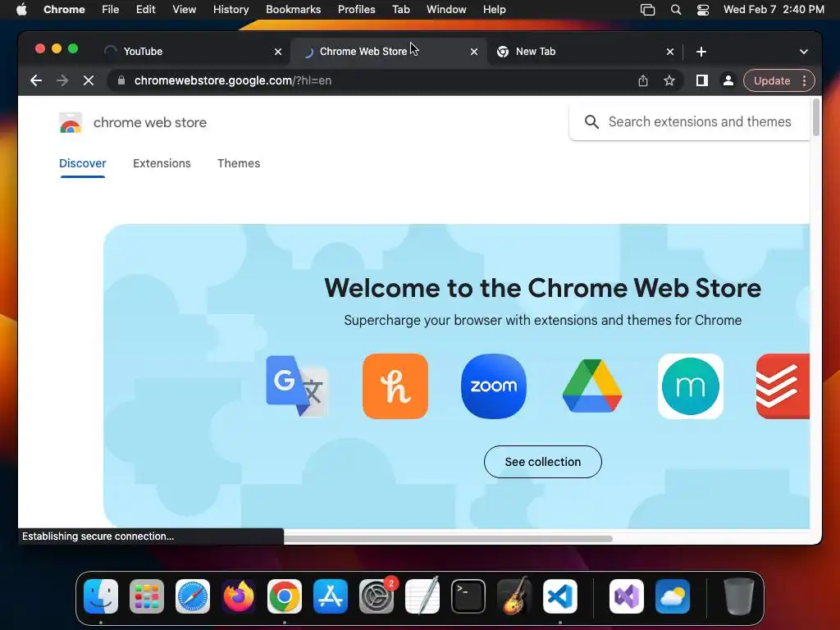Open the Bookmarks menu
This screenshot has width=840, height=630.
[x=293, y=10]
